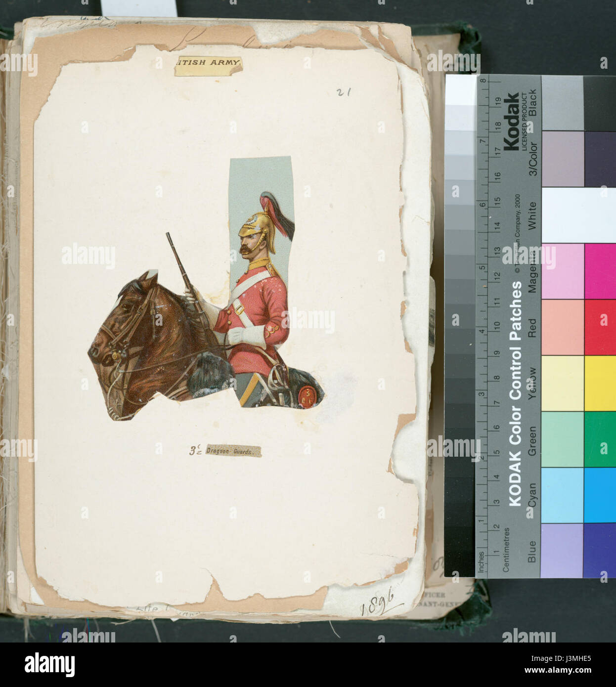Click the pale pink magenta patch
The width and height of the screenshot is (616, 687).
coord(563,271)
